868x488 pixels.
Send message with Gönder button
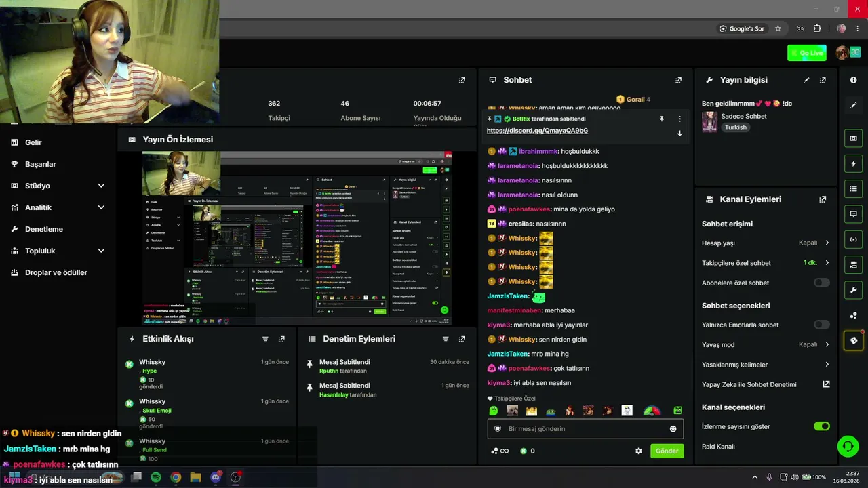point(667,451)
